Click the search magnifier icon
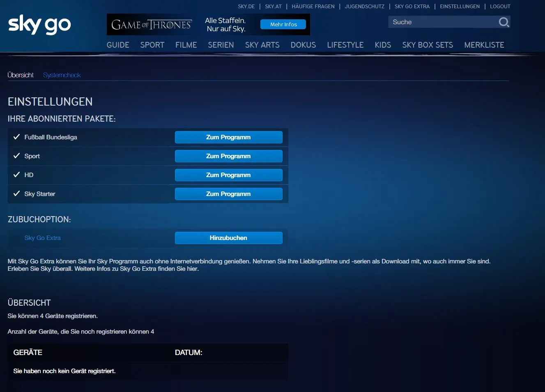Screen dimensions: 545x392 (x=504, y=22)
